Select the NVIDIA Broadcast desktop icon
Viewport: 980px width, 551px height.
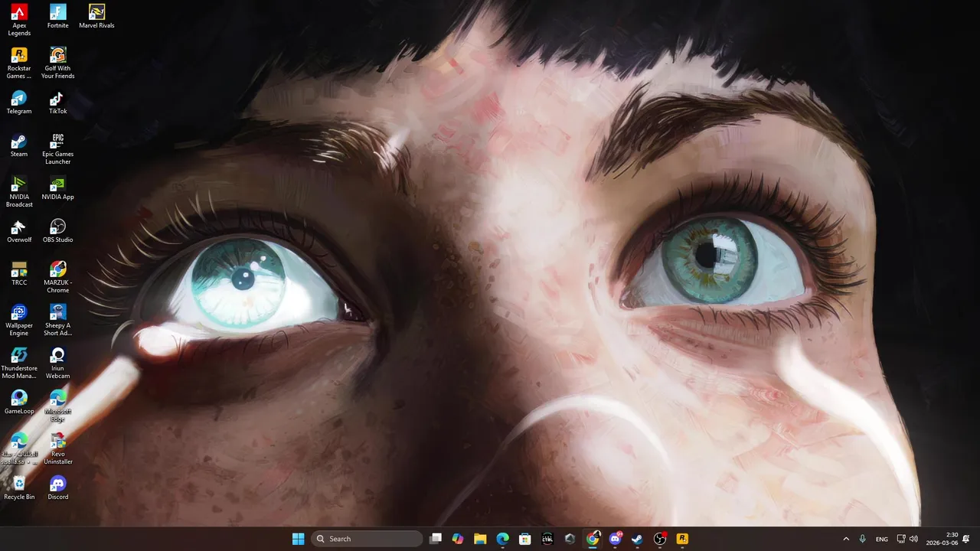[x=19, y=191]
